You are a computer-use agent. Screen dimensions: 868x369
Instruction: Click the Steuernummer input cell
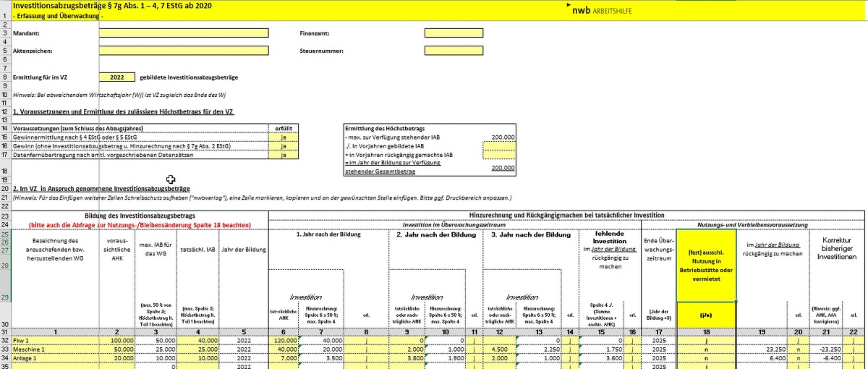coord(454,51)
